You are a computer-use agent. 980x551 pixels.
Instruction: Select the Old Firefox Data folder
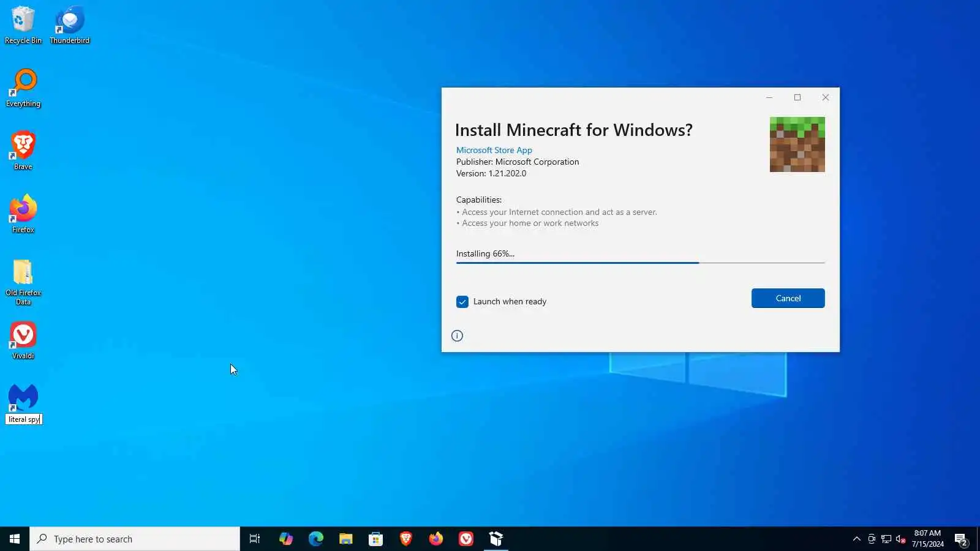tap(23, 282)
